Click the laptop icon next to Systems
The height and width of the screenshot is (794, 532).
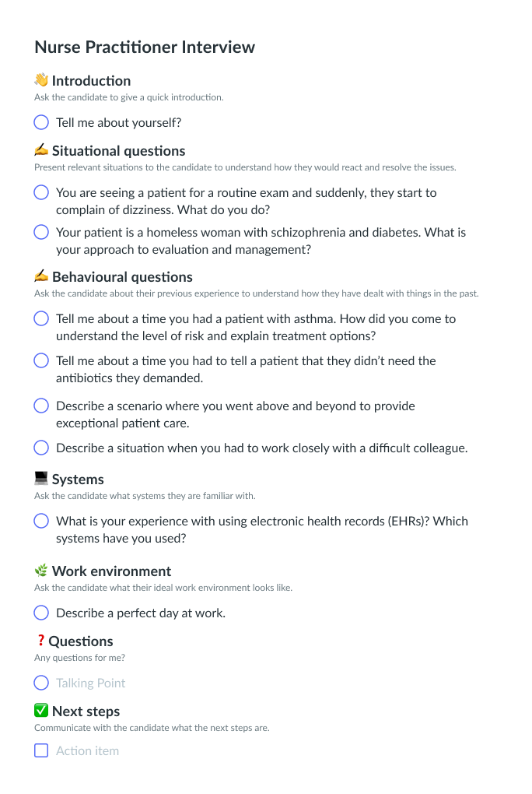(x=41, y=479)
